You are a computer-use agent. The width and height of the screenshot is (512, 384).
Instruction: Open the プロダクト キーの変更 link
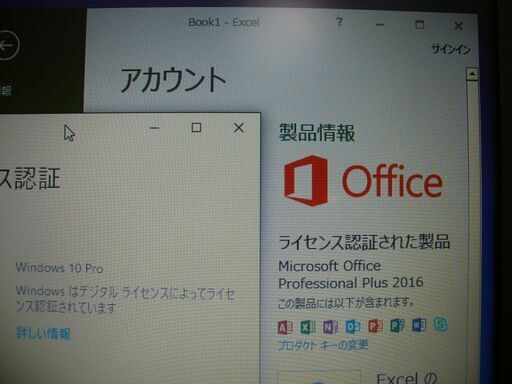[323, 345]
